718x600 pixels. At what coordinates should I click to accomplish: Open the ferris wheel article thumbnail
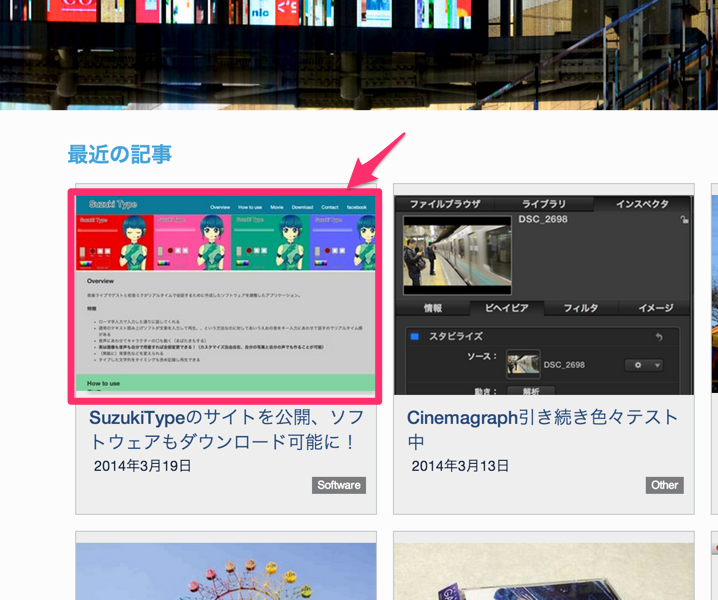226,571
